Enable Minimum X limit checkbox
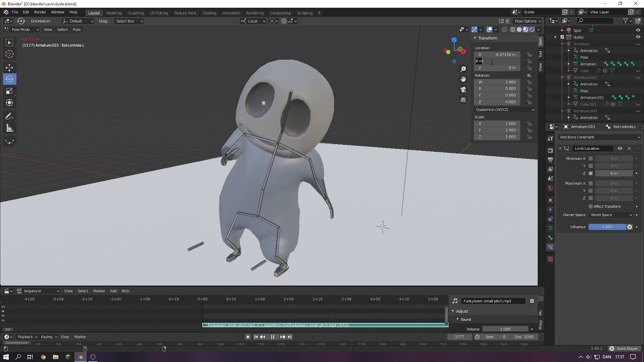The height and width of the screenshot is (362, 644). (591, 159)
